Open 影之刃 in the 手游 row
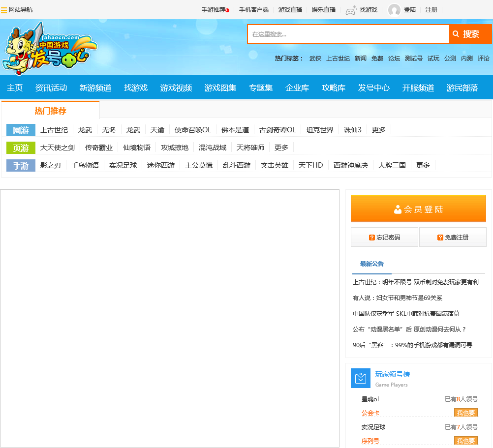 [50, 165]
